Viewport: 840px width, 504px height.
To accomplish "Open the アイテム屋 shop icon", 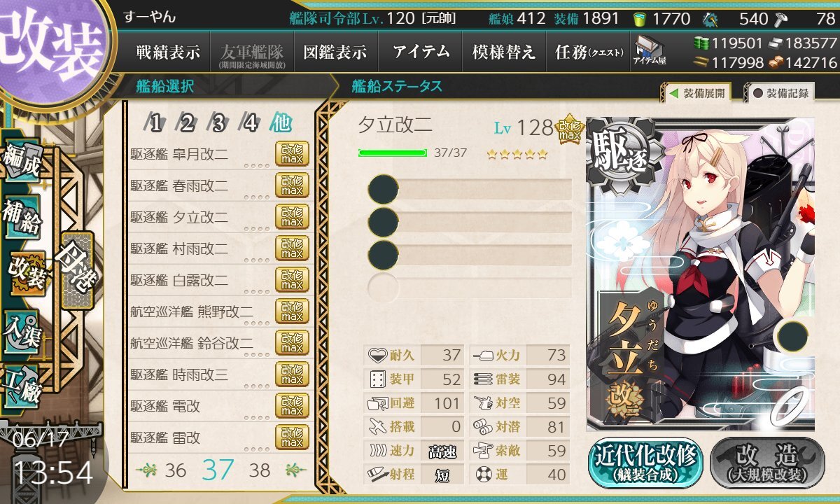I will [x=650, y=52].
